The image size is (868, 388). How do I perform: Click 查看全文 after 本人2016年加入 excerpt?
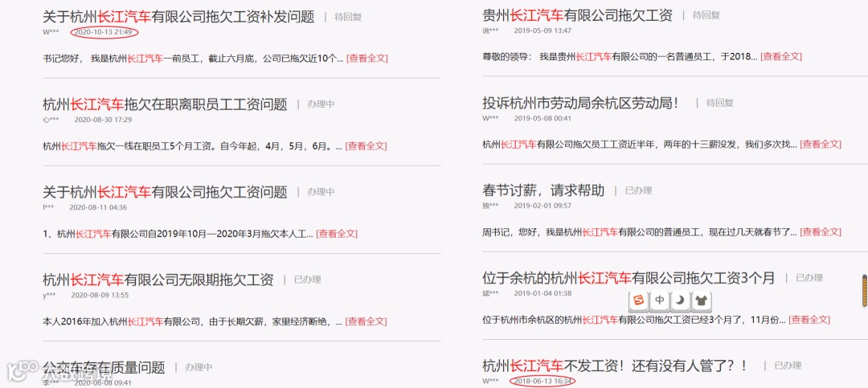tap(366, 321)
